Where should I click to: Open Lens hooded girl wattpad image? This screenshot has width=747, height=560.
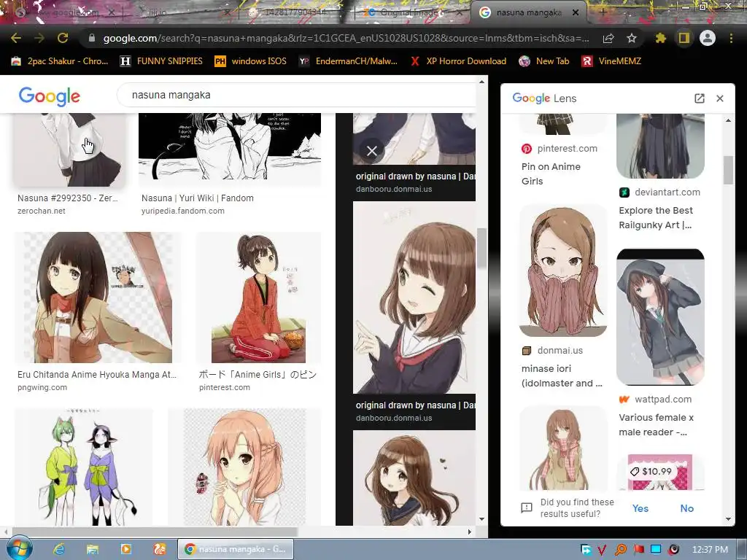660,316
